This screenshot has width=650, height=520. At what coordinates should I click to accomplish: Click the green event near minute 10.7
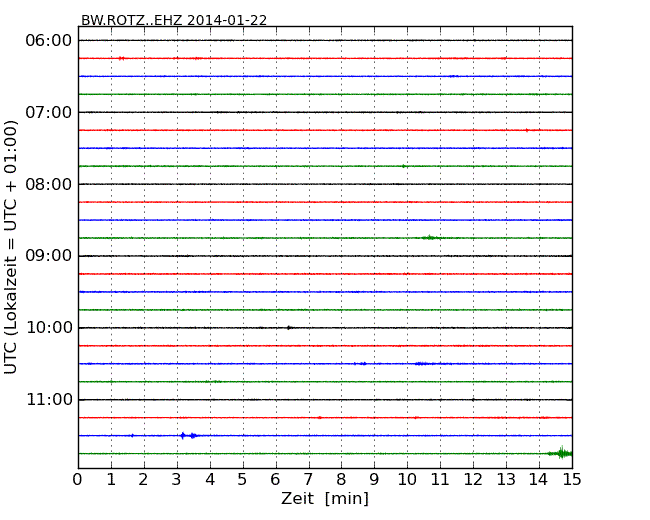tap(430, 238)
